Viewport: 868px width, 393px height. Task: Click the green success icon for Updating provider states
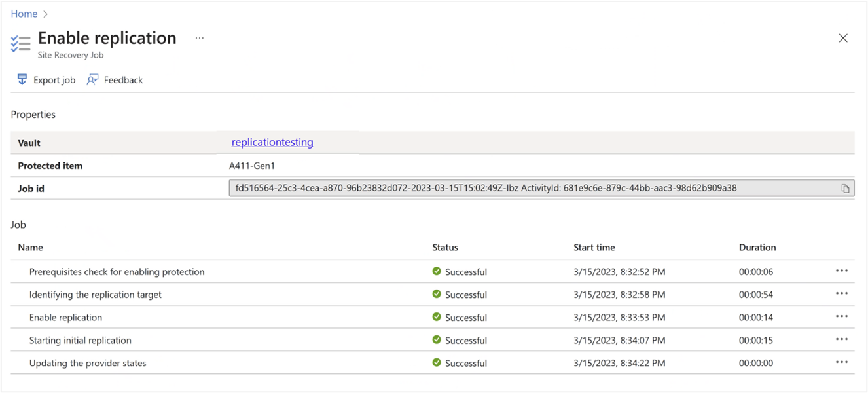coord(437,363)
